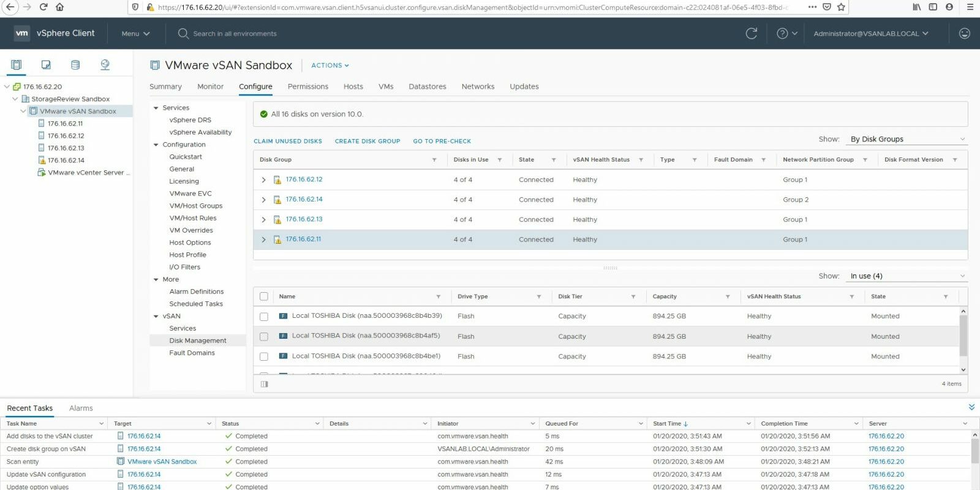Click GO TO PRE-CHECK

coord(442,141)
